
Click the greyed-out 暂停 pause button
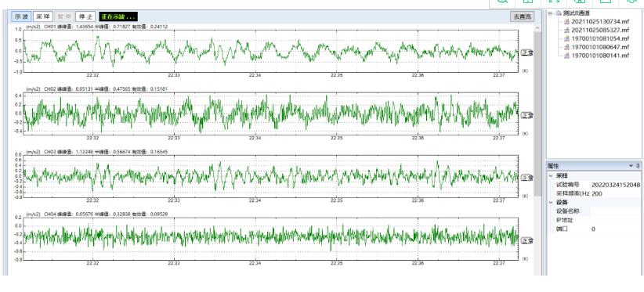64,16
